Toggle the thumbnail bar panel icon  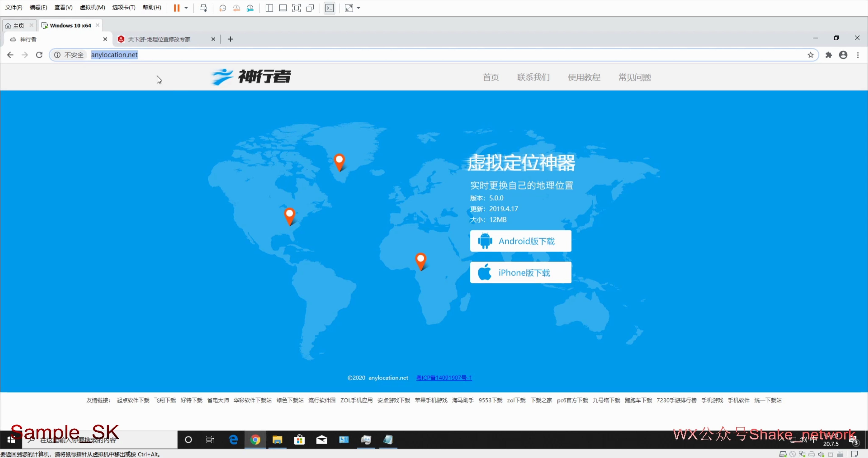pyautogui.click(x=283, y=8)
